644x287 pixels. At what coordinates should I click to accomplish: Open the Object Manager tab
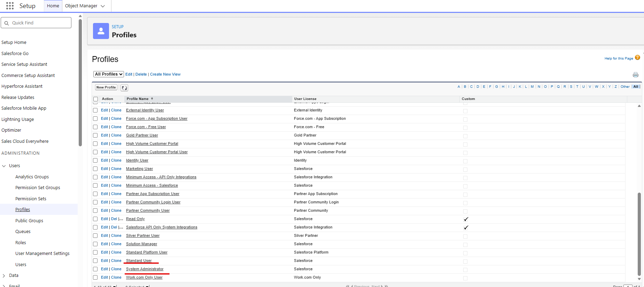81,6
